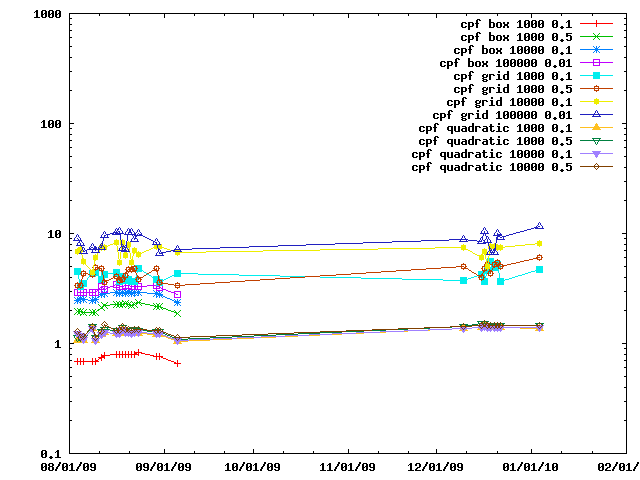Viewport: 640px width, 480px height.
Task: Click the red plus marker in the legend
Action: click(x=596, y=23)
